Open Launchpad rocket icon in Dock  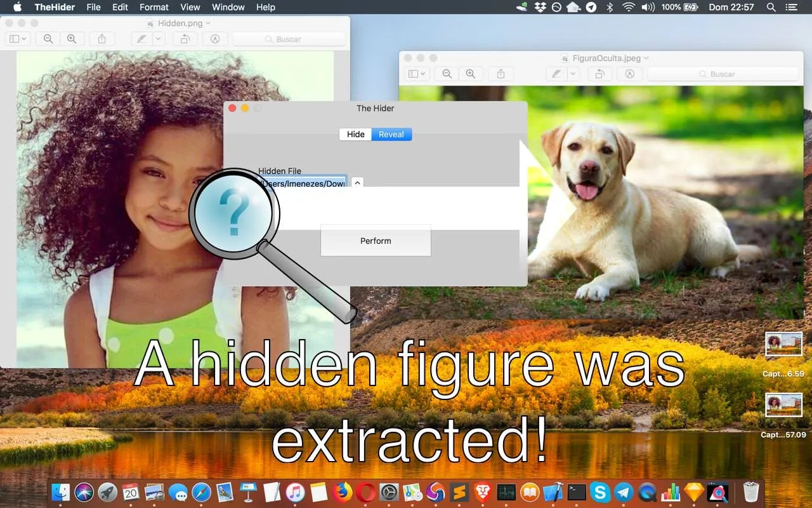pos(108,491)
